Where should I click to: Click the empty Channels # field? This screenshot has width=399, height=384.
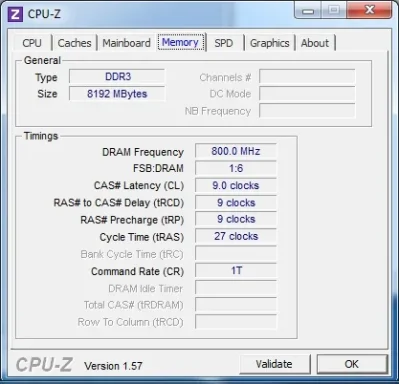[x=307, y=77]
